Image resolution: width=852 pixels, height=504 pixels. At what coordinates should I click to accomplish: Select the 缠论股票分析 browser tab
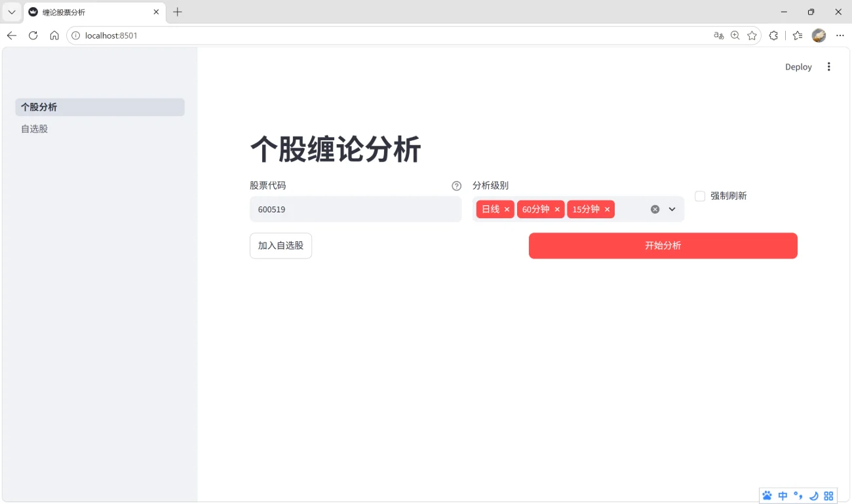tap(94, 12)
